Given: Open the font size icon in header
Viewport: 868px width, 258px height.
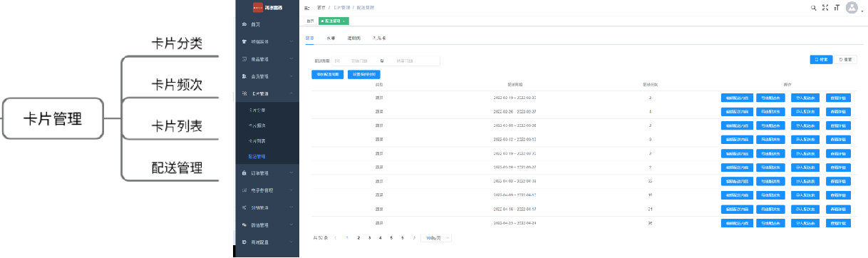Looking at the screenshot, I should 836,7.
